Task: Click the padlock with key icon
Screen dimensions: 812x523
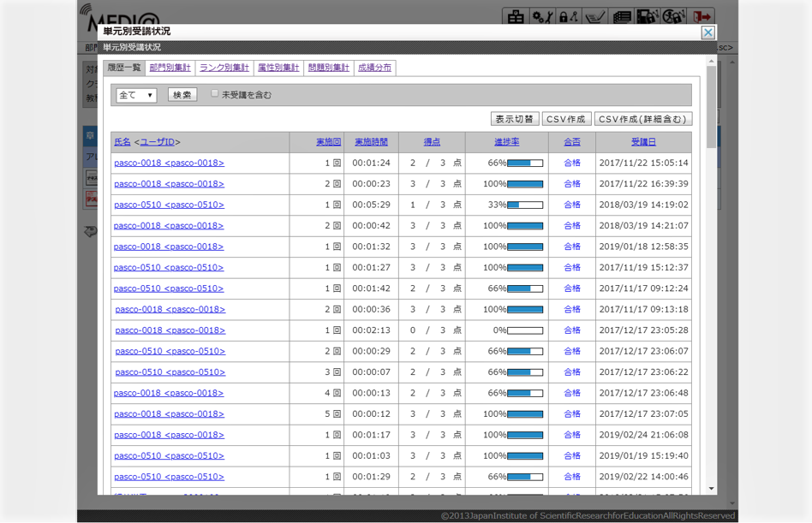Action: (x=569, y=16)
